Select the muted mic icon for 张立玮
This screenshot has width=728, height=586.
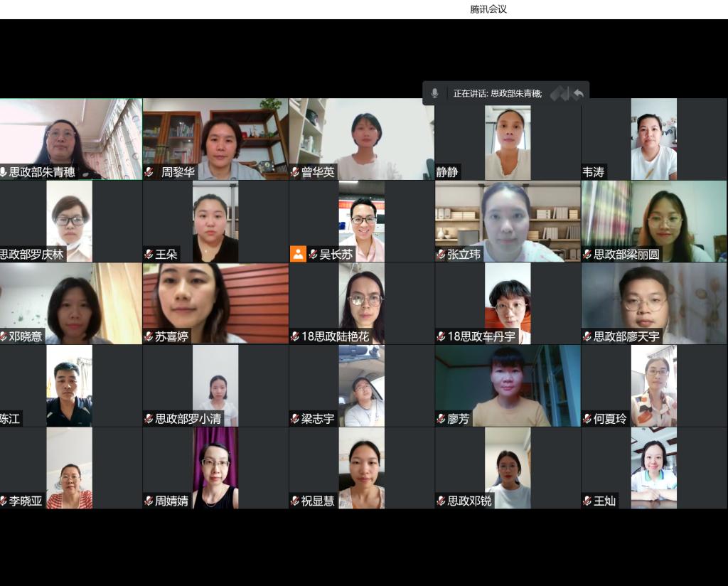click(441, 255)
